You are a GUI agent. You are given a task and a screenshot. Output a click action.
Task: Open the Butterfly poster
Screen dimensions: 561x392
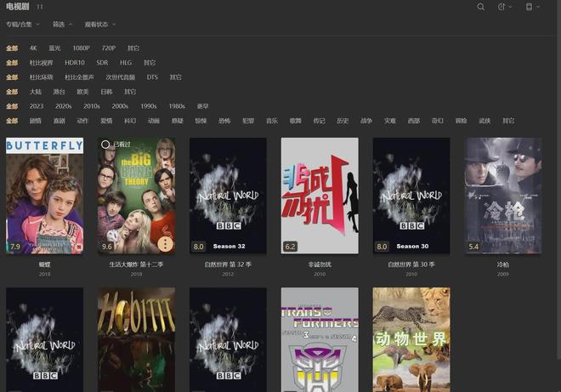click(45, 196)
